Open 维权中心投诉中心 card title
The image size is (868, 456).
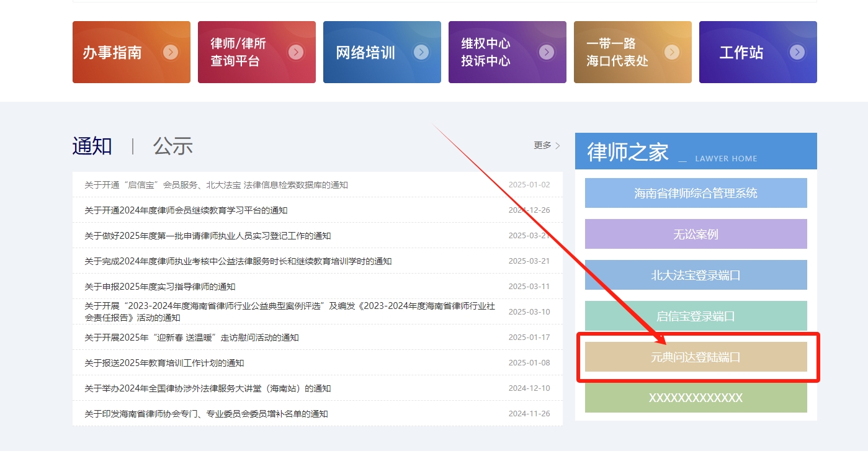point(486,52)
